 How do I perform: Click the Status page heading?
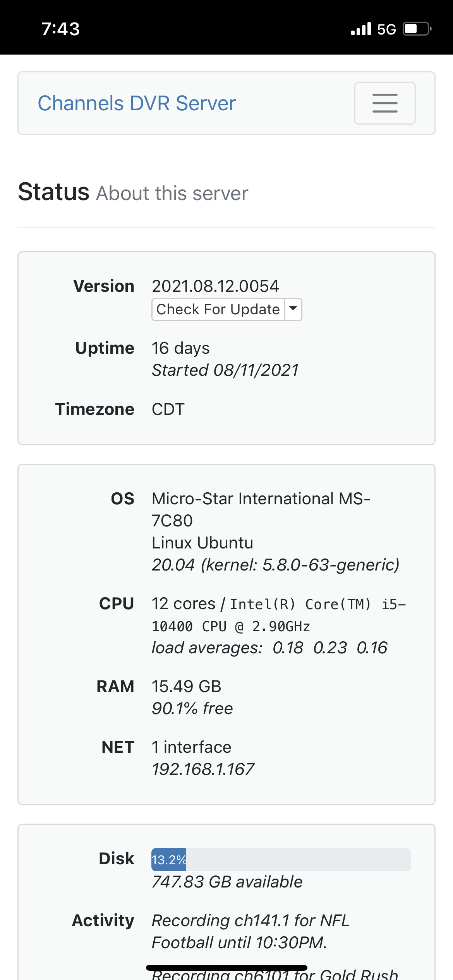click(x=54, y=192)
